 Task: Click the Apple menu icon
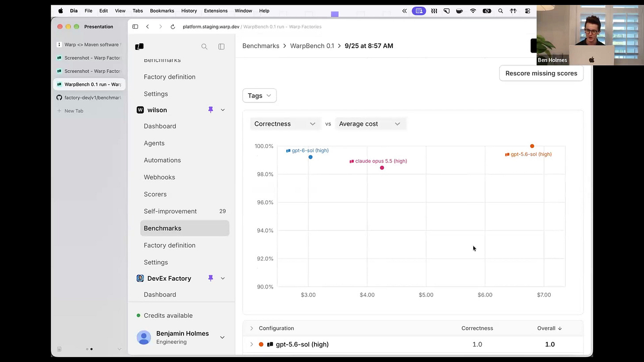pyautogui.click(x=61, y=11)
